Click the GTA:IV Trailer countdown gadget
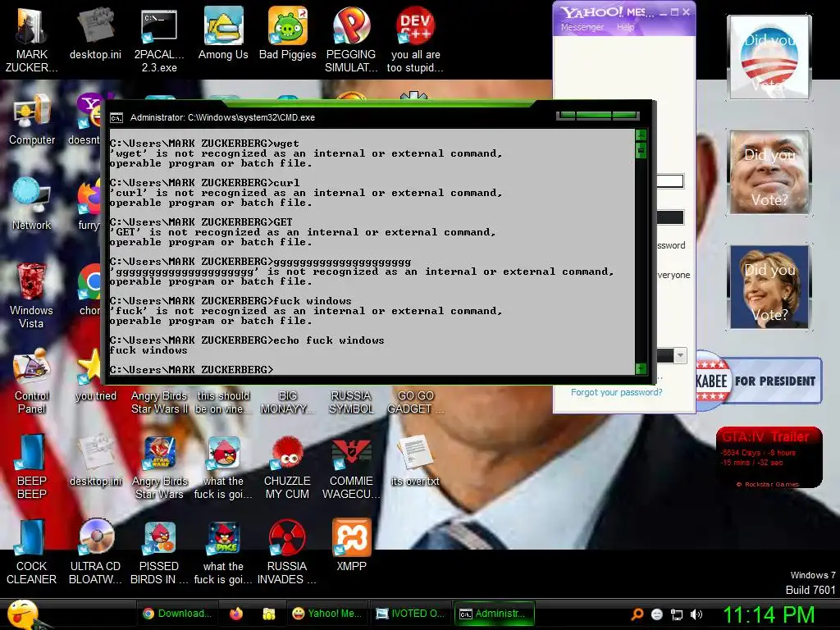 pyautogui.click(x=769, y=458)
